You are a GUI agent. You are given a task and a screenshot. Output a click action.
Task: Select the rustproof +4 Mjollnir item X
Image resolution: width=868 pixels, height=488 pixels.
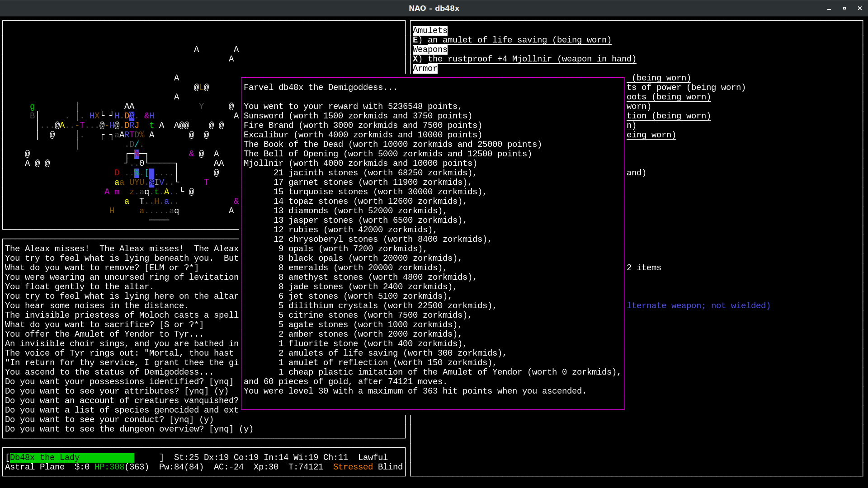(x=524, y=59)
